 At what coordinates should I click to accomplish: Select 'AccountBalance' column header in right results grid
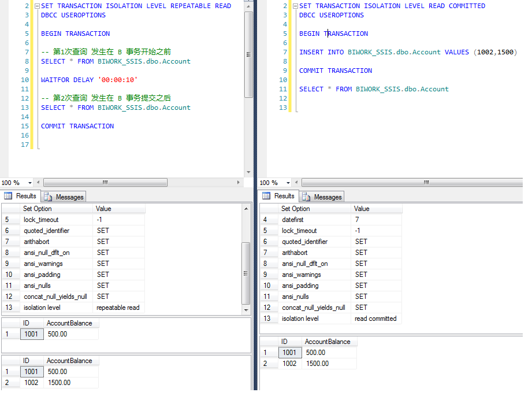[x=328, y=342]
